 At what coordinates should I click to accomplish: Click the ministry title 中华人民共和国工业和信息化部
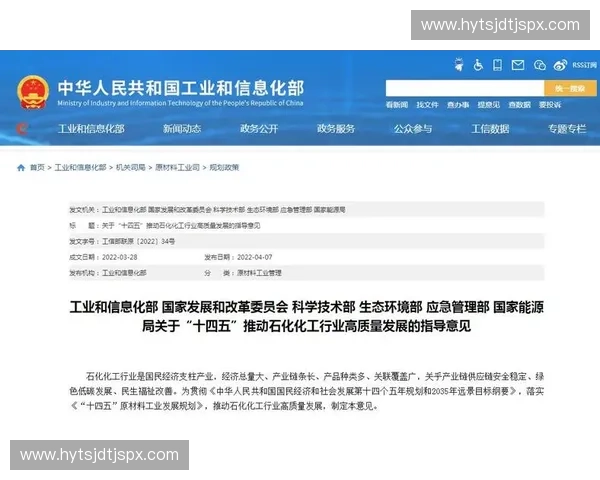click(181, 88)
